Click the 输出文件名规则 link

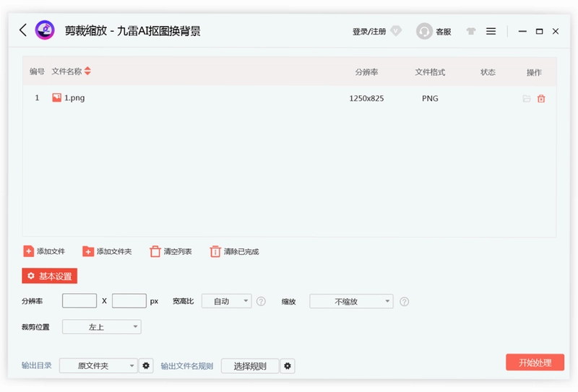[x=187, y=366]
